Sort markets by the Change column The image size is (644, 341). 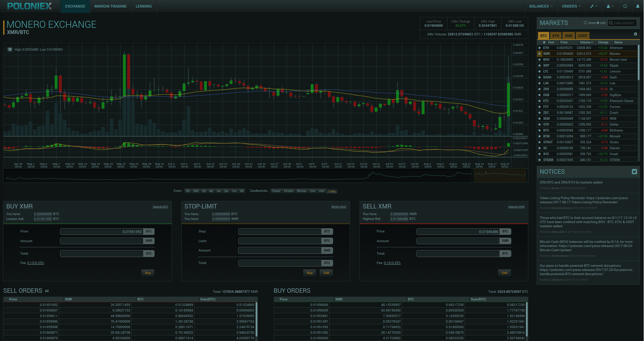[x=603, y=42]
